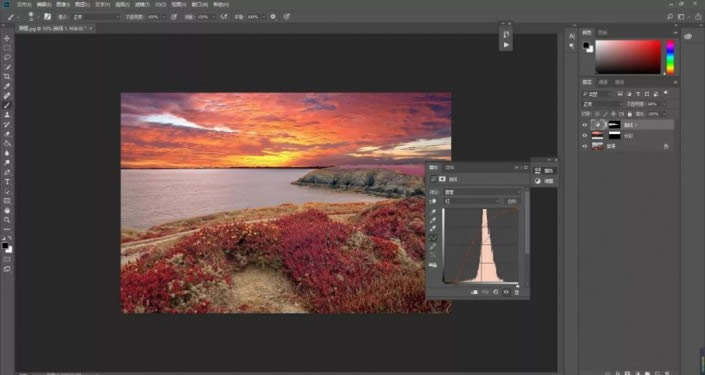
Task: Select the Gradient tool
Action: point(7,143)
